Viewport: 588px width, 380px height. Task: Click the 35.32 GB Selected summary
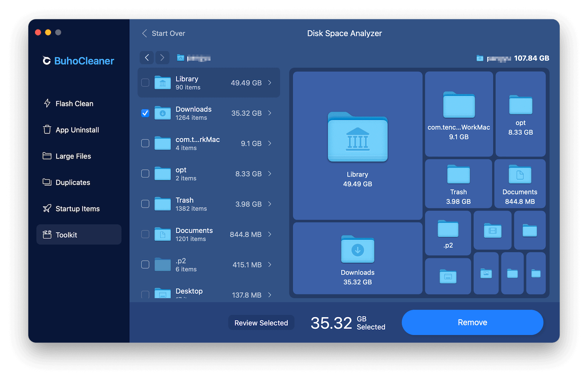[348, 323]
